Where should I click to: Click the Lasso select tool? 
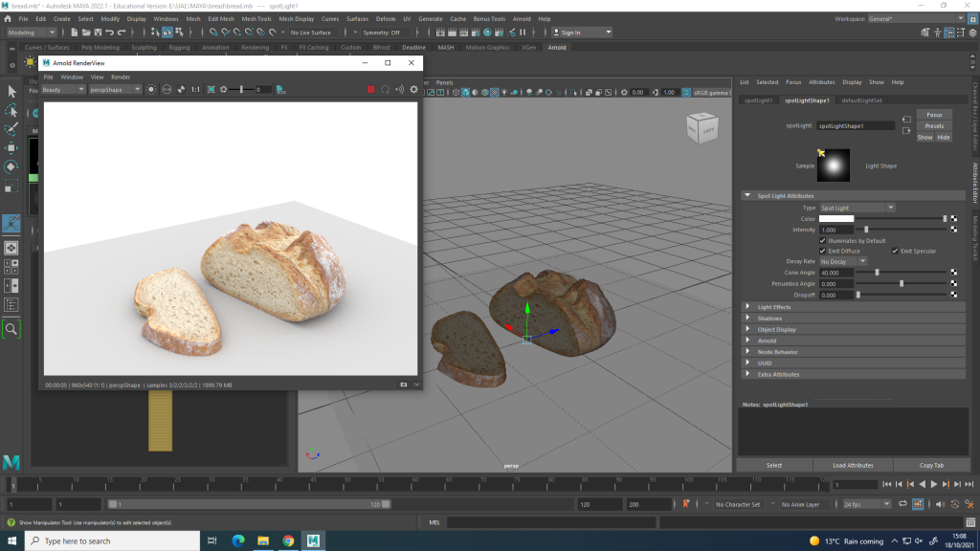[x=12, y=110]
